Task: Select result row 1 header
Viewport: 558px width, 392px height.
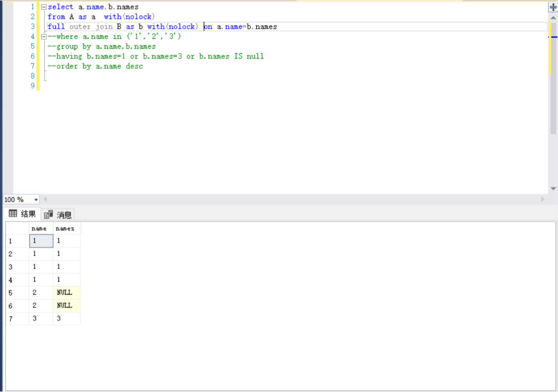Action: point(17,241)
